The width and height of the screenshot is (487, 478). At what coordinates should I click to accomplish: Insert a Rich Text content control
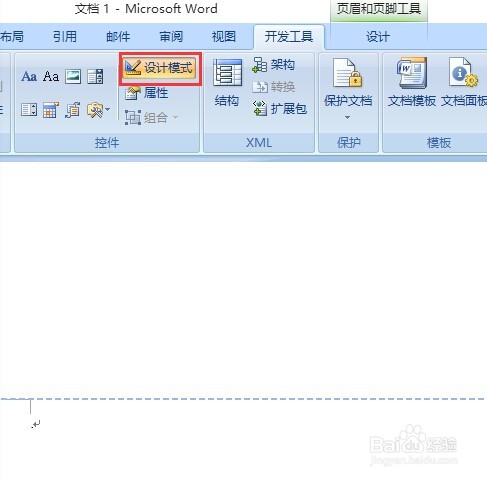point(29,77)
